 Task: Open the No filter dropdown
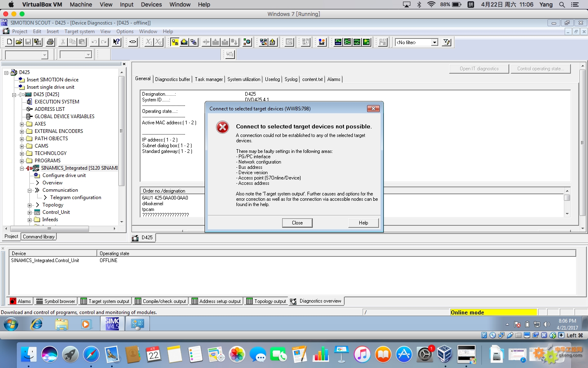[x=434, y=42]
